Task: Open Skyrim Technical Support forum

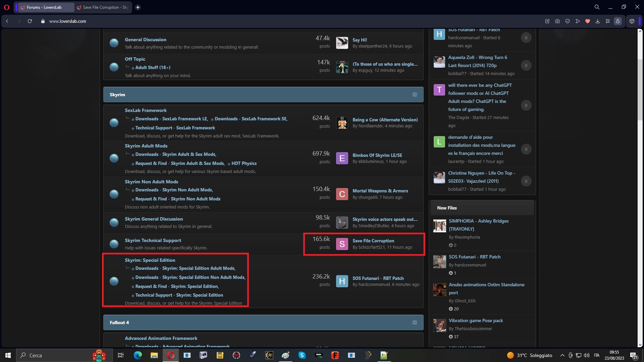Action: tap(153, 240)
